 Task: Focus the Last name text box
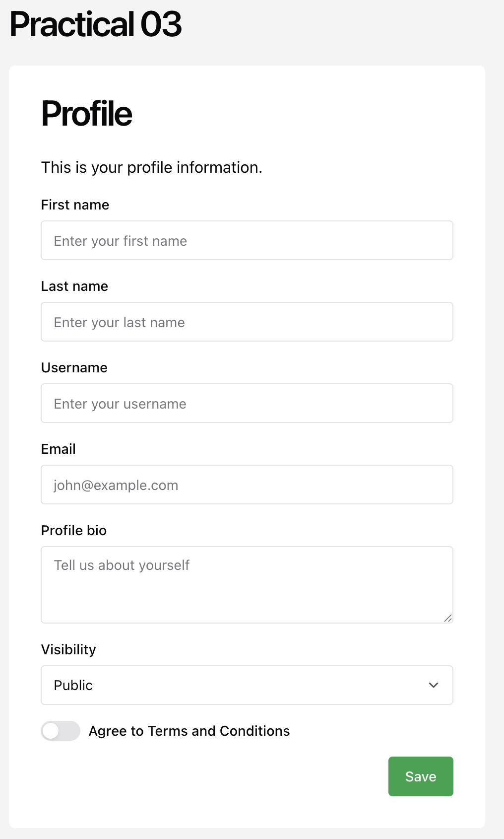coord(247,322)
